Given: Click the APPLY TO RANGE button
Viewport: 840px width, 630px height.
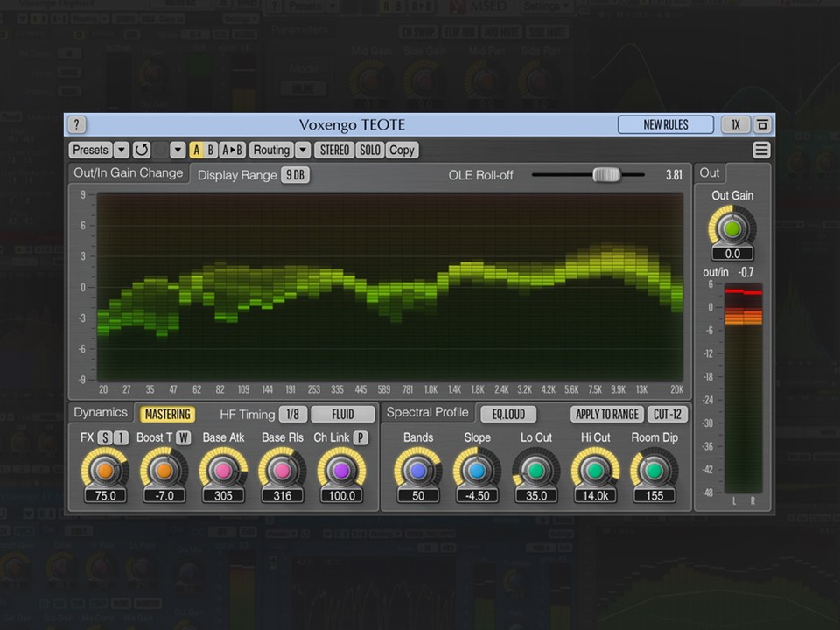Looking at the screenshot, I should click(607, 414).
